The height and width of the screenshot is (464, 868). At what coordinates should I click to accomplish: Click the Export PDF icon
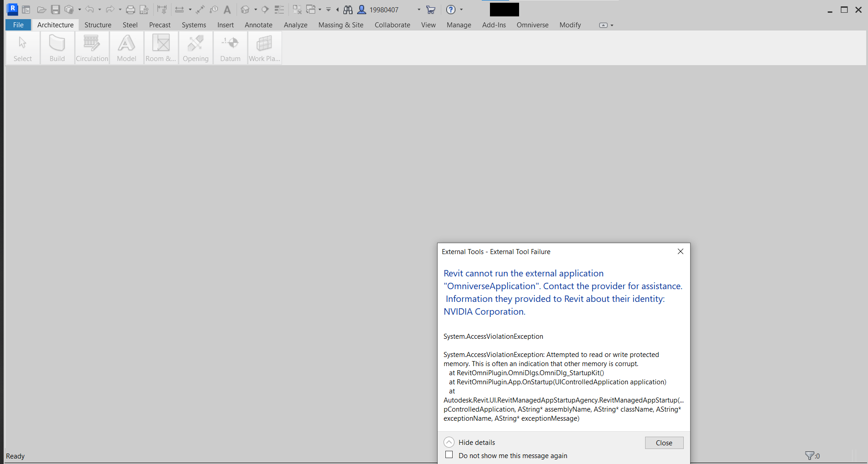pyautogui.click(x=144, y=10)
